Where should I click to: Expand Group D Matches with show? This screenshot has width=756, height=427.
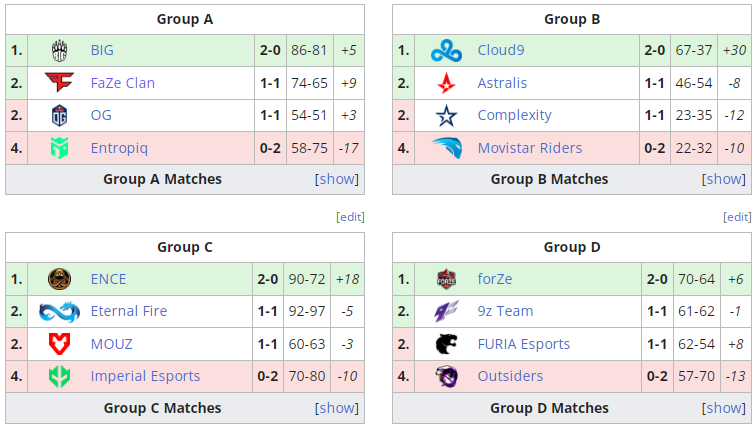724,408
